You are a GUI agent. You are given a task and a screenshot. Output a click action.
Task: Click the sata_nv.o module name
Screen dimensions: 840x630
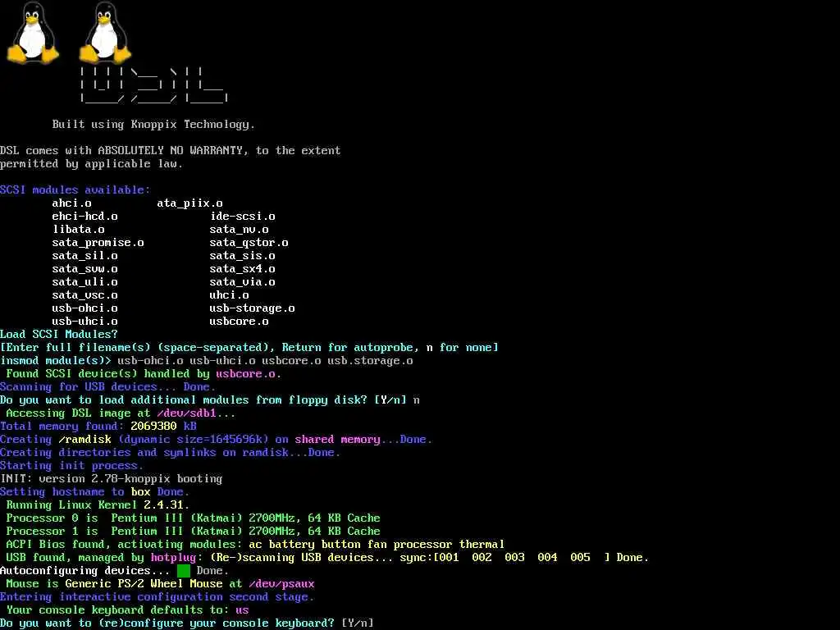point(239,230)
